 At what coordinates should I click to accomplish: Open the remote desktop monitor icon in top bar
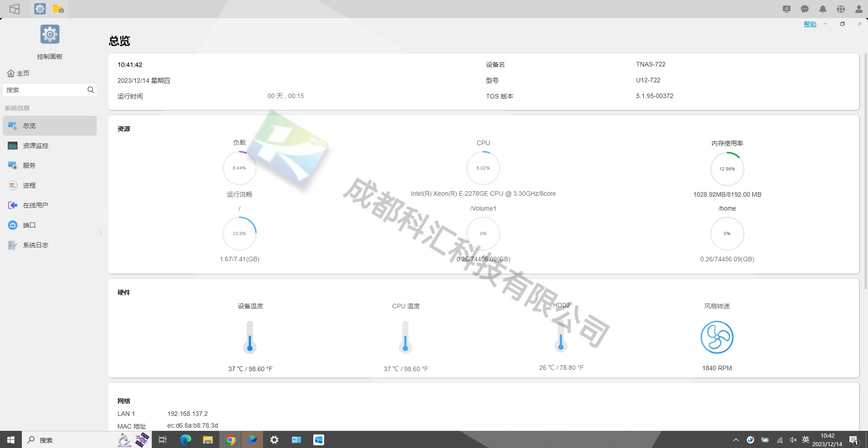[787, 9]
